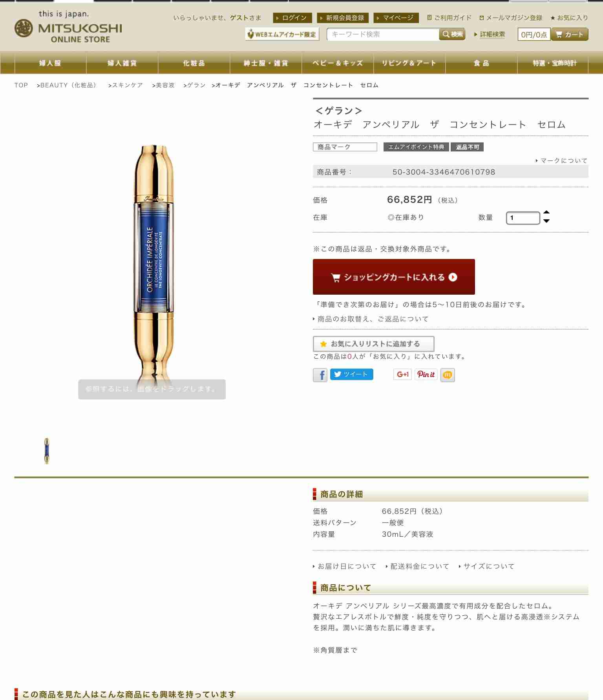Image resolution: width=603 pixels, height=700 pixels.
Task: Add product to shopping cart
Action: coord(394,277)
